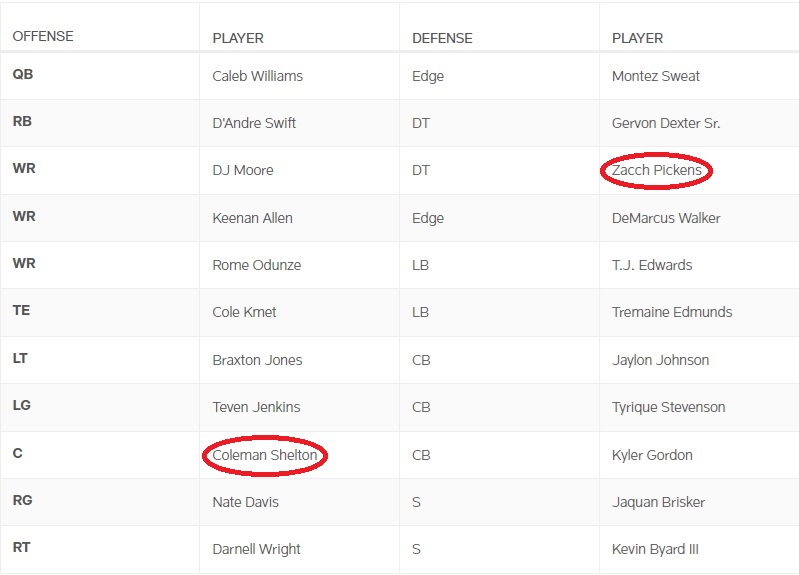Click tight end Cole Kmet
The height and width of the screenshot is (575, 799).
tap(243, 312)
